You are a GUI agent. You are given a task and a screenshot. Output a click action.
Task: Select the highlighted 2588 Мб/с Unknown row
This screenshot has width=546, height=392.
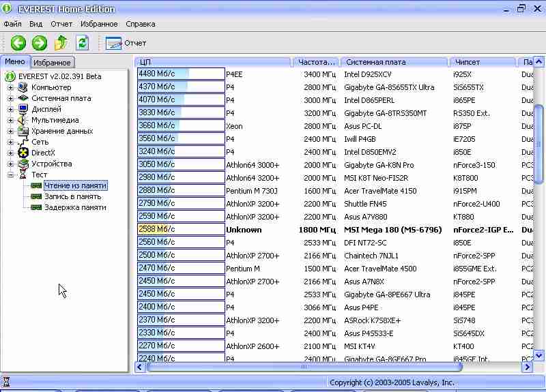[x=334, y=230]
